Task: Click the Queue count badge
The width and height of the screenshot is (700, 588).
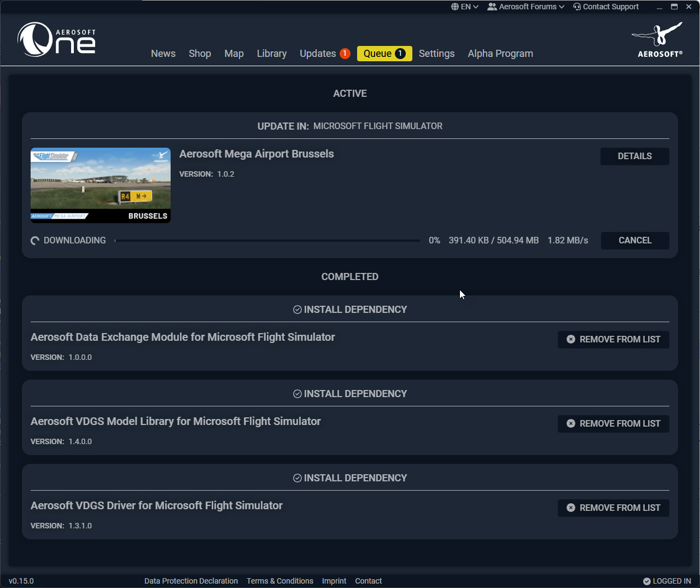Action: 400,53
